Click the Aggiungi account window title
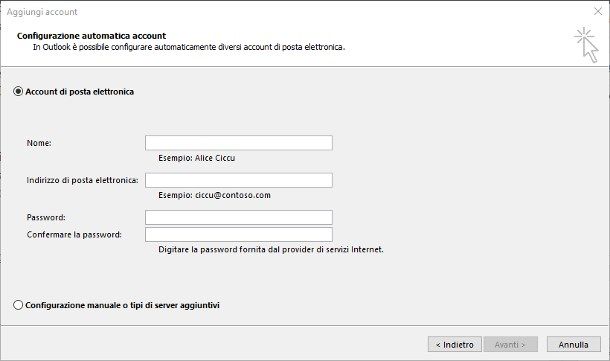 (42, 12)
